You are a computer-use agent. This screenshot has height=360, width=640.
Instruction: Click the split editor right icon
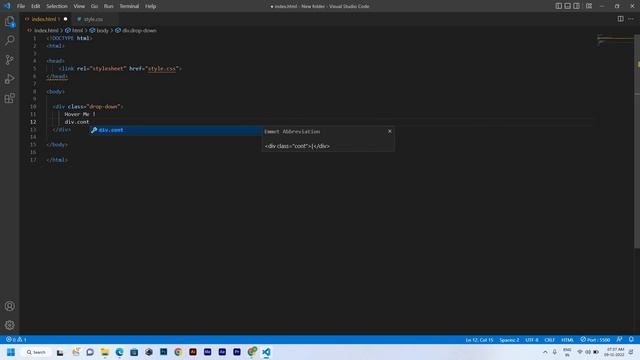(x=620, y=19)
